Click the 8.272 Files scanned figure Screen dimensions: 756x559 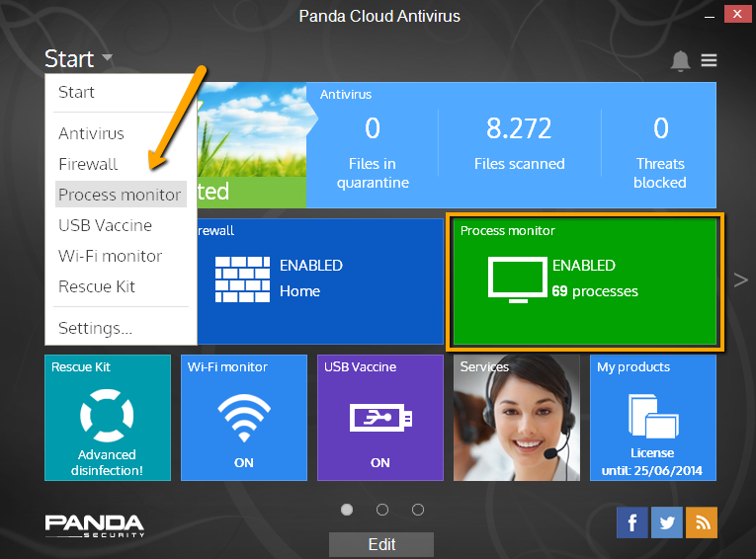[519, 128]
